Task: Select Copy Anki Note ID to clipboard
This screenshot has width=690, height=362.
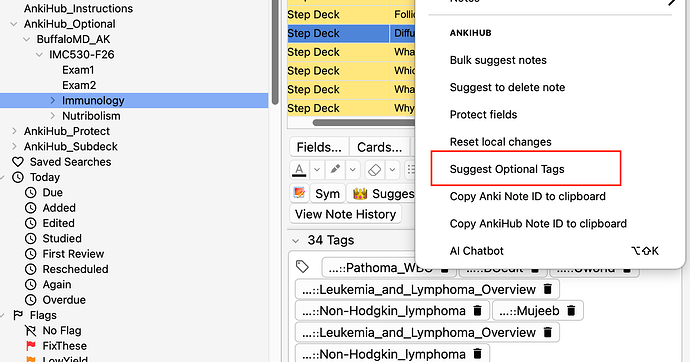Action: (x=527, y=197)
